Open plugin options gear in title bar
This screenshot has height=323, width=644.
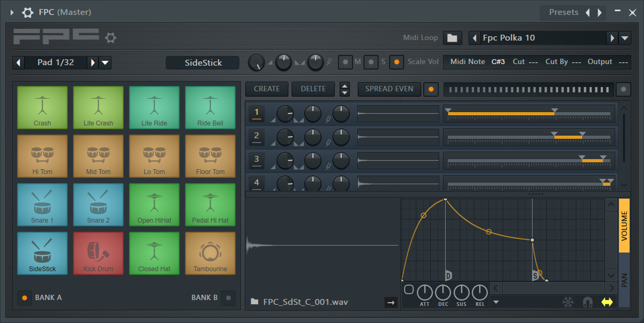(x=27, y=12)
